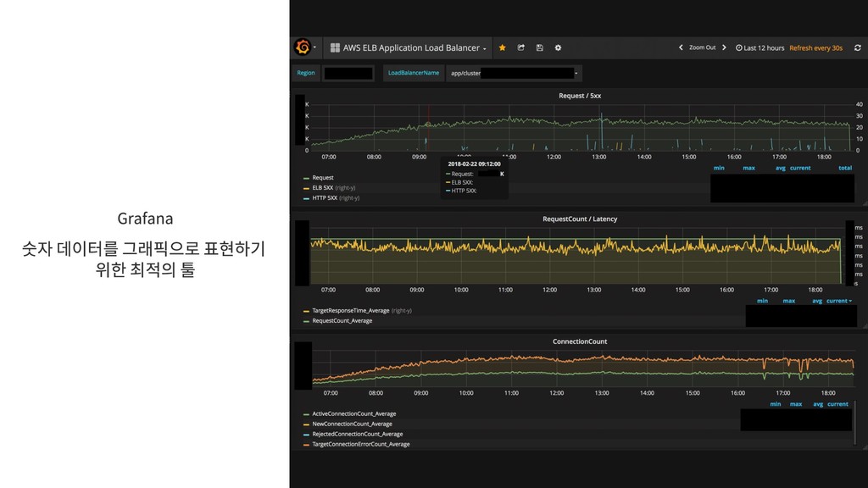Shift time range forward with right arrow
Viewport: 868px width, 488px height.
pos(724,47)
